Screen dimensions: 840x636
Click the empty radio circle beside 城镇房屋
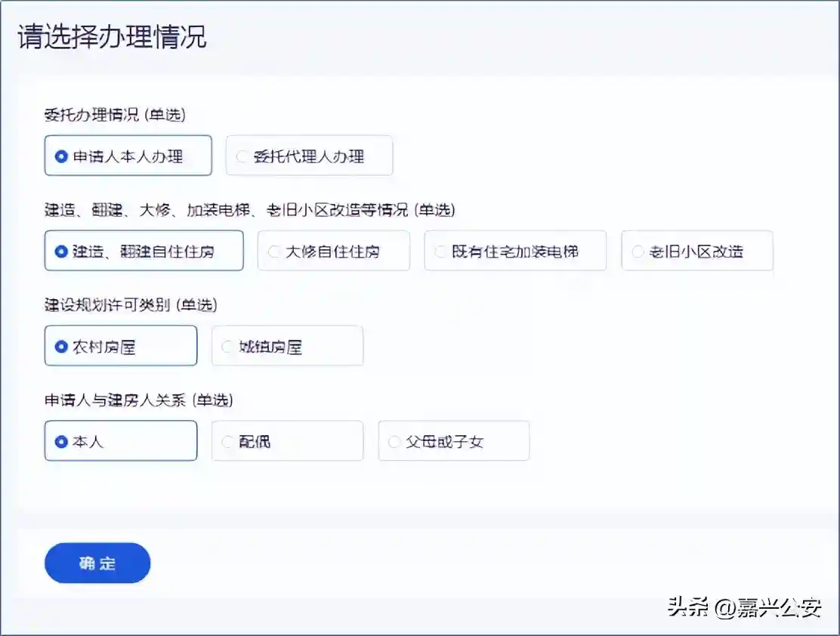[x=227, y=347]
